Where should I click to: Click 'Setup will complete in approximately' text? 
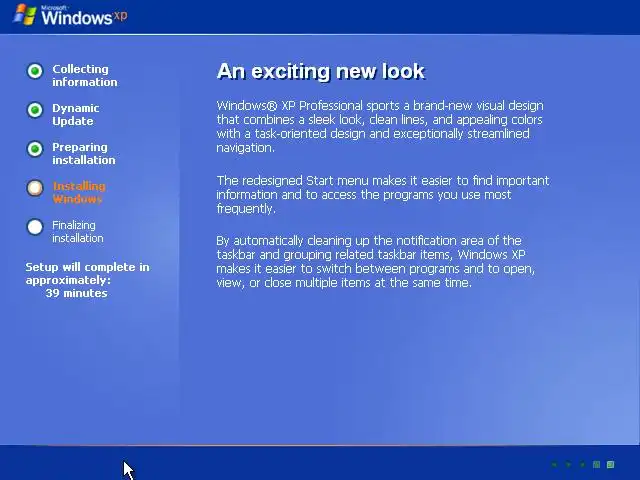tap(87, 273)
